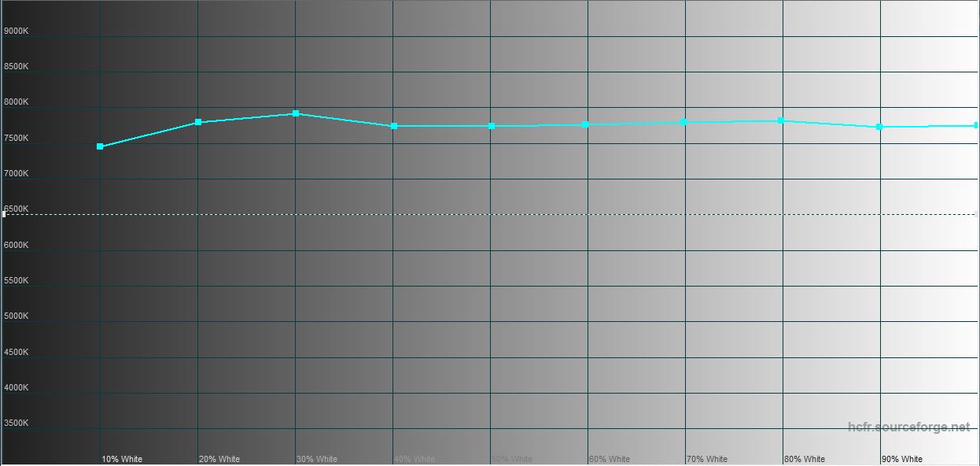The width and height of the screenshot is (980, 466).
Task: Click the "60% White" horizontal axis label
Action: (610, 459)
